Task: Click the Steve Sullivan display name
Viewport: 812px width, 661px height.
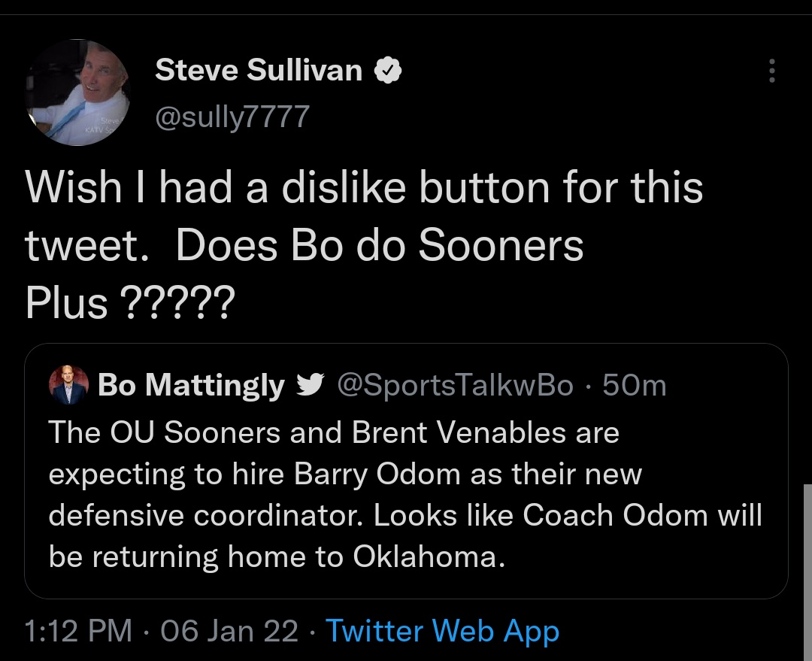Action: (x=259, y=71)
